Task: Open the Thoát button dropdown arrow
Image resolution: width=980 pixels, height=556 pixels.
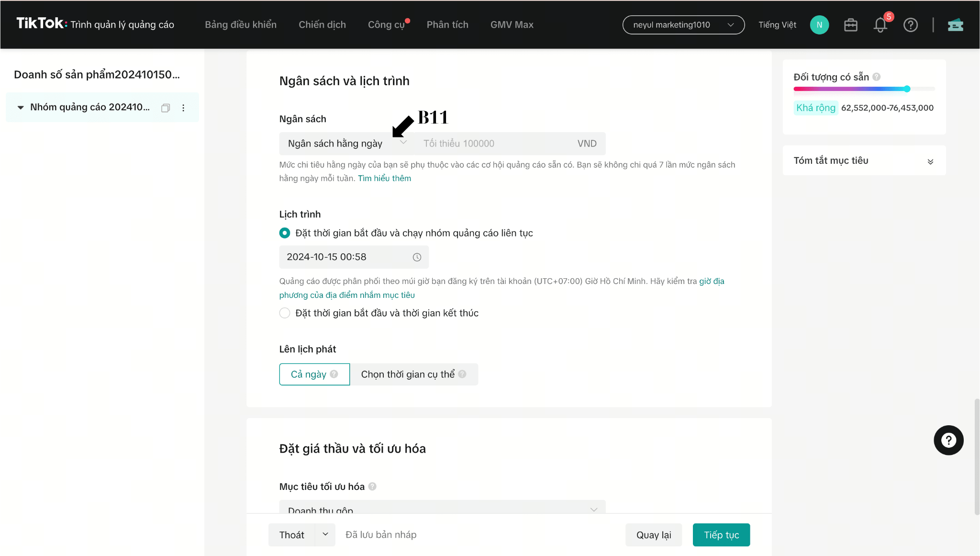Action: (325, 534)
